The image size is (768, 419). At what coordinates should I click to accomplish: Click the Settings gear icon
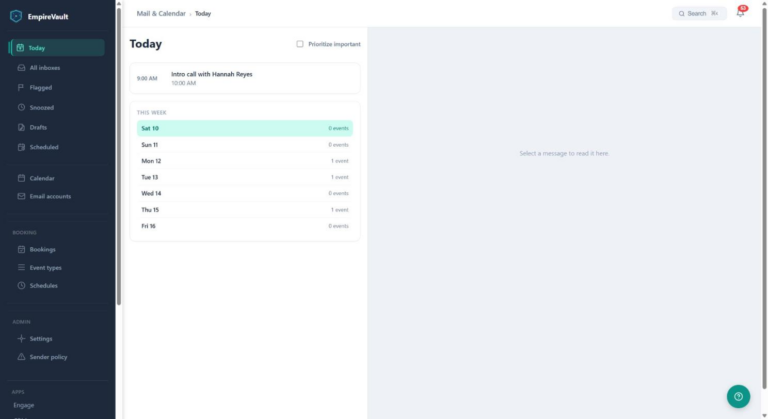[21, 338]
